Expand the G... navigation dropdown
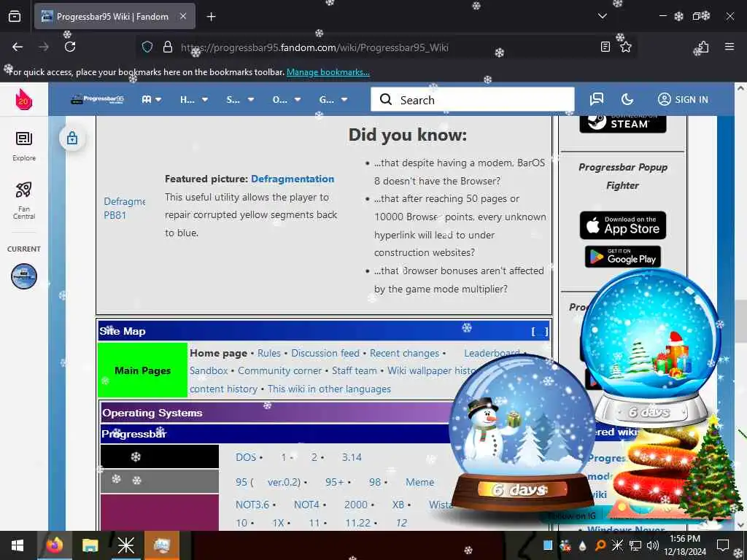This screenshot has width=747, height=560. click(x=333, y=99)
